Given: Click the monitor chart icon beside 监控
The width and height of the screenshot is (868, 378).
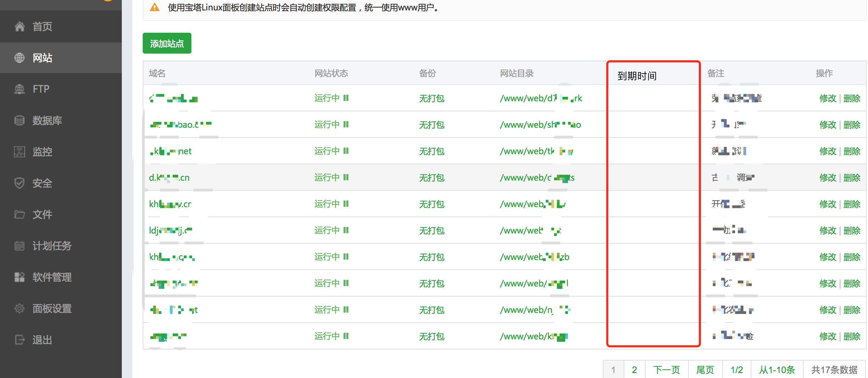Looking at the screenshot, I should [19, 152].
